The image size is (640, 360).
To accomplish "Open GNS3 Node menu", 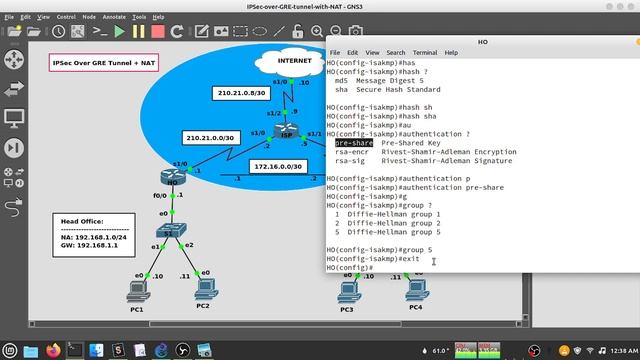I will [x=89, y=17].
